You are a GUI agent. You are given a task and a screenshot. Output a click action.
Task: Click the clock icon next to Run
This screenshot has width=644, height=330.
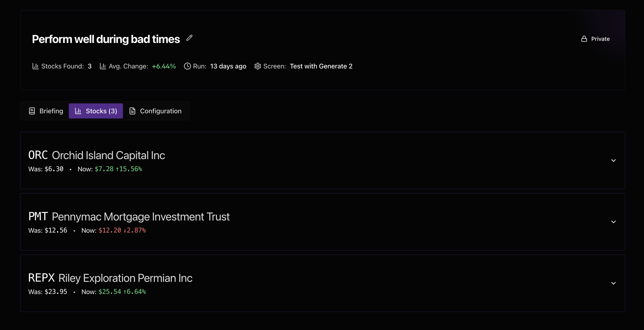pos(187,66)
